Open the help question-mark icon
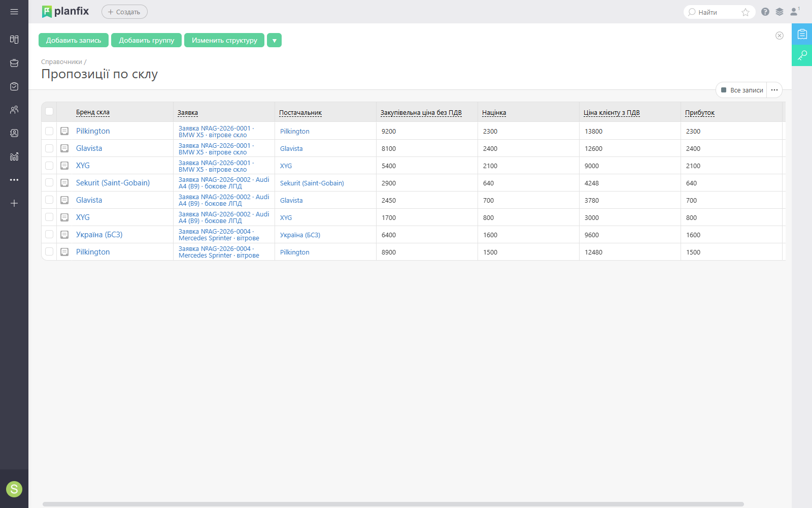Viewport: 812px width, 508px height. [x=765, y=12]
